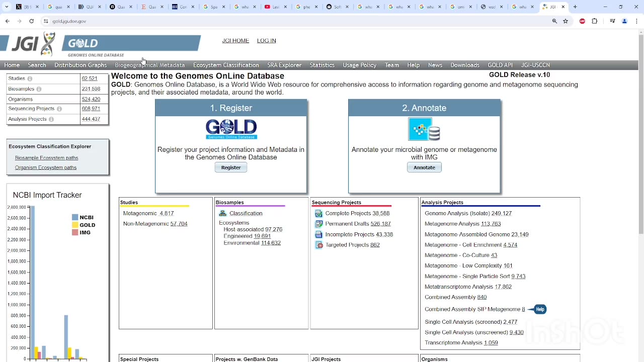This screenshot has height=362, width=644.
Task: Open SRA Explorer menu item
Action: pyautogui.click(x=284, y=65)
